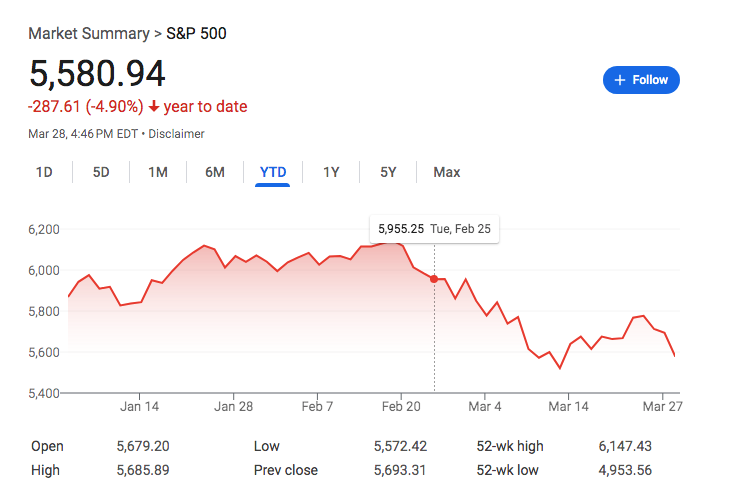The width and height of the screenshot is (729, 498).
Task: Show the 5Y chart range
Action: [x=388, y=172]
